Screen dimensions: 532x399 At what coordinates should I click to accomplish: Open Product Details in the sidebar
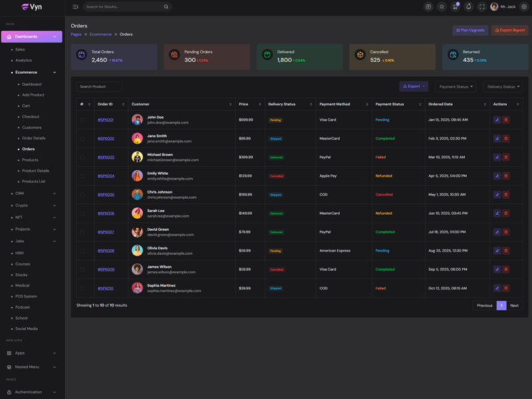click(x=35, y=171)
